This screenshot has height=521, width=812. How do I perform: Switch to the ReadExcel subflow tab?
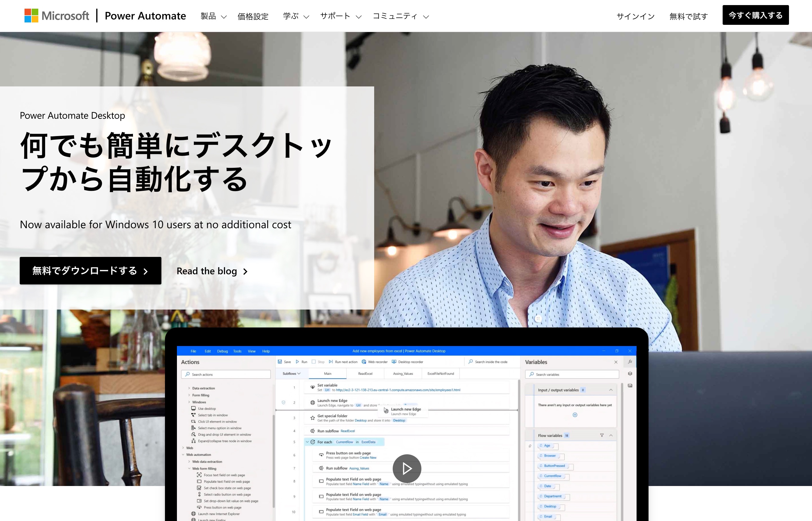tap(365, 374)
